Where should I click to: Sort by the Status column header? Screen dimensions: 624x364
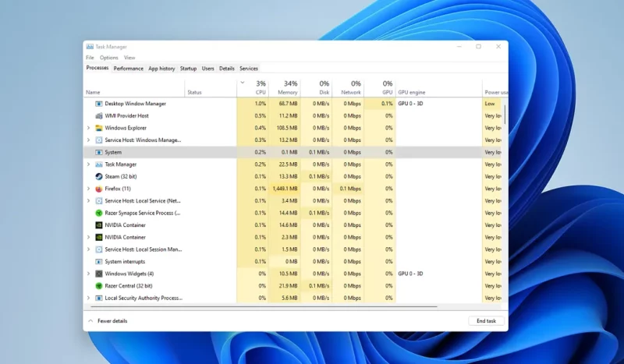click(x=211, y=87)
